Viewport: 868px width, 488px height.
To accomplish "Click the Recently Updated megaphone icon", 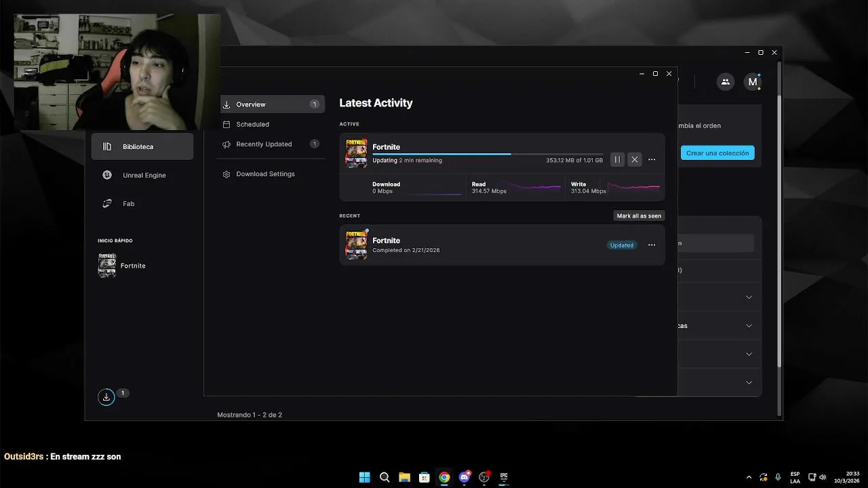I will tap(226, 144).
